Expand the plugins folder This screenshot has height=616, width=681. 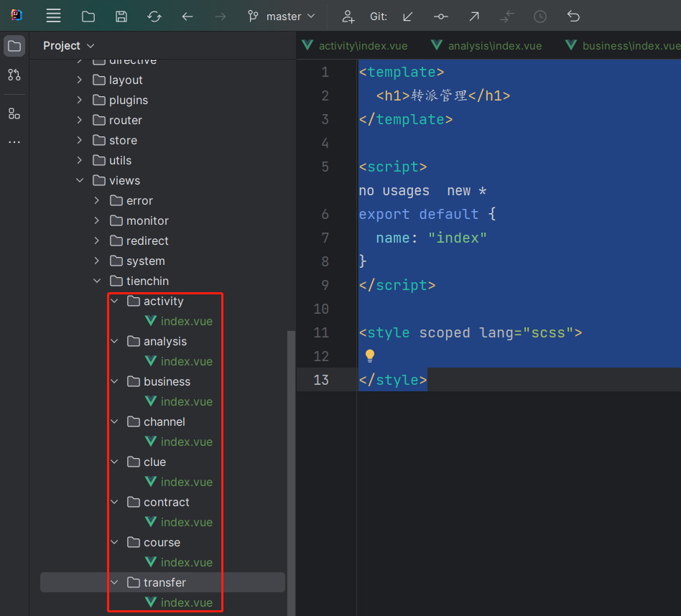(79, 100)
